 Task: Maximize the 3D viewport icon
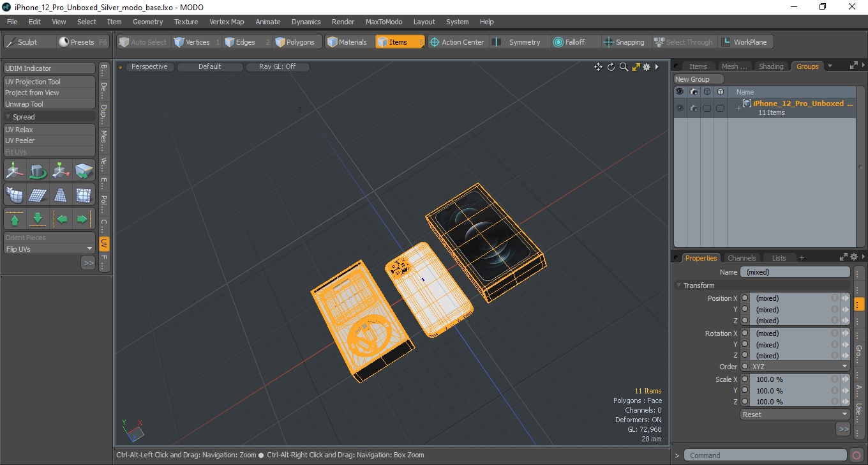pyautogui.click(x=636, y=67)
